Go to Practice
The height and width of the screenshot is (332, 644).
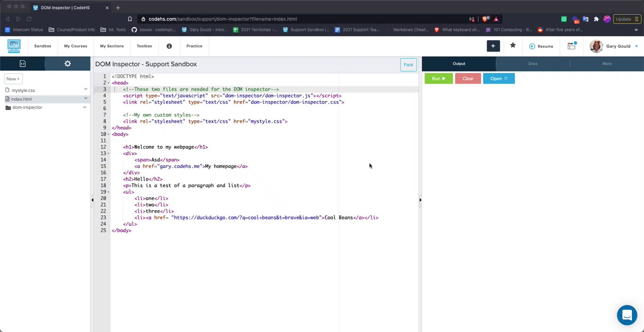[x=194, y=46]
